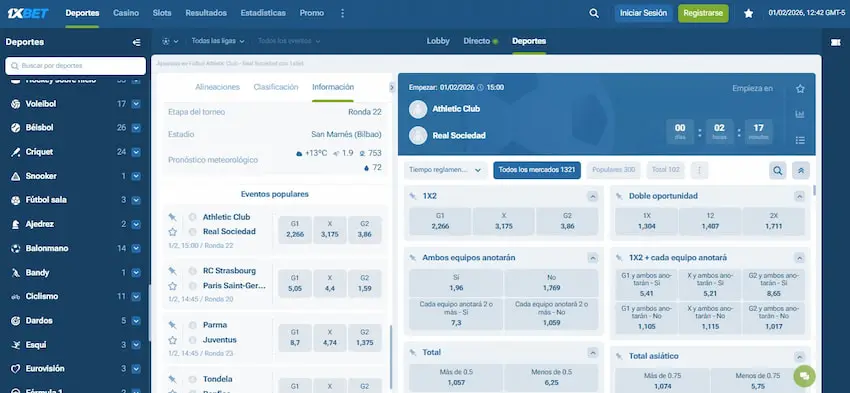Open the Clasificación tab
Viewport: 850px width, 393px height.
[276, 87]
